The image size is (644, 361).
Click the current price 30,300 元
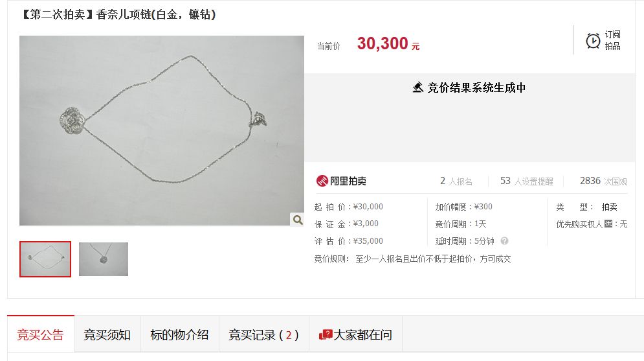coord(388,43)
